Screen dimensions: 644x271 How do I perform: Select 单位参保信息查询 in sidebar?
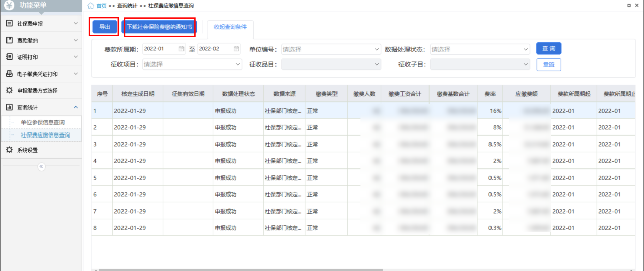coord(43,122)
